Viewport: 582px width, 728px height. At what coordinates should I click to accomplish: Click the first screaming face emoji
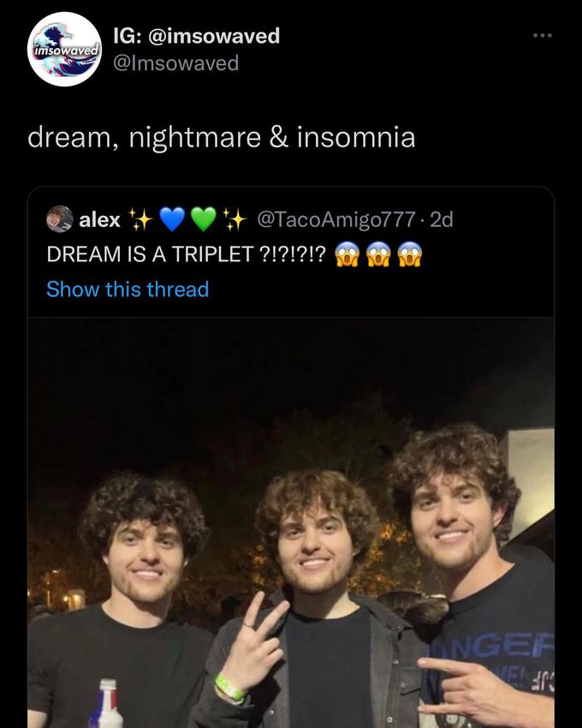tap(347, 254)
